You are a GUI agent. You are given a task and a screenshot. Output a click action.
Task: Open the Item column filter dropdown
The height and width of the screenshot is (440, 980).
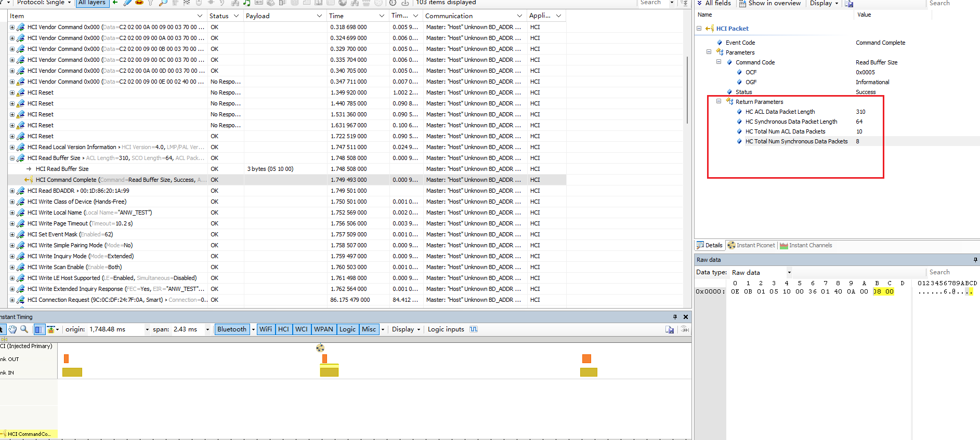pyautogui.click(x=200, y=16)
